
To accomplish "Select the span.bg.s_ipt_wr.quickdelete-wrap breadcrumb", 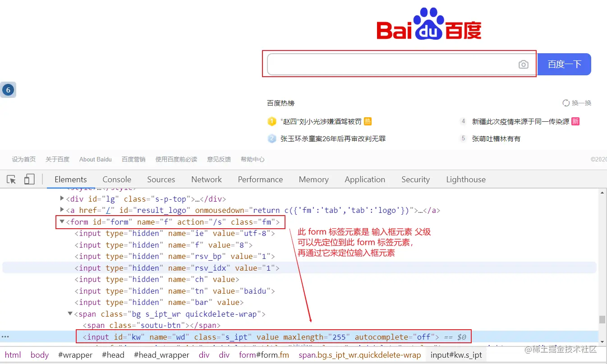I will pos(359,355).
